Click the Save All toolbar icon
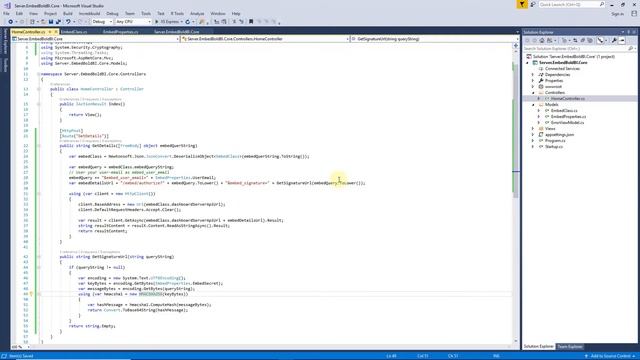The image size is (640, 360). [x=58, y=22]
